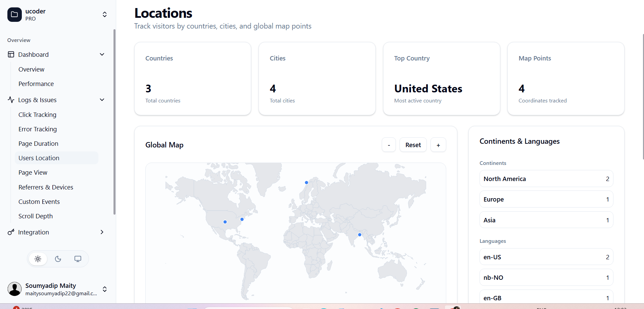Screen dimensions: 644x309
Task: Click the ucoder PRO folder logo
Action: coord(14,14)
